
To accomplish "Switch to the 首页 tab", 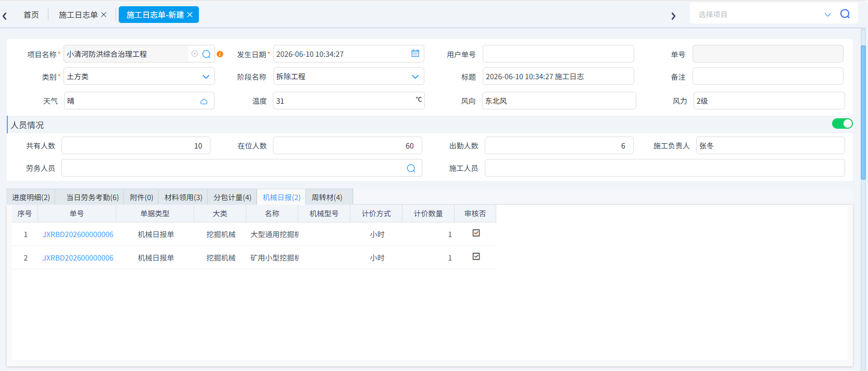I will 31,15.
